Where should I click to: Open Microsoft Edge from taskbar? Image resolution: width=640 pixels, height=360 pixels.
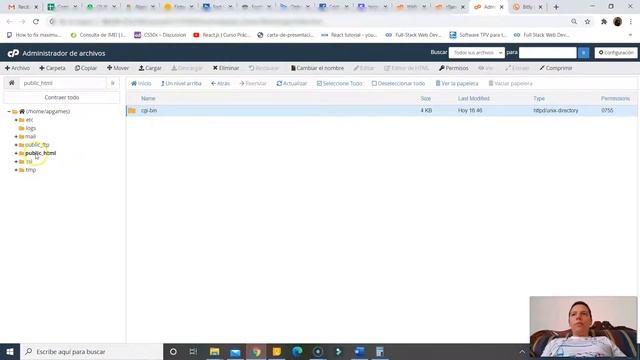[x=297, y=351]
